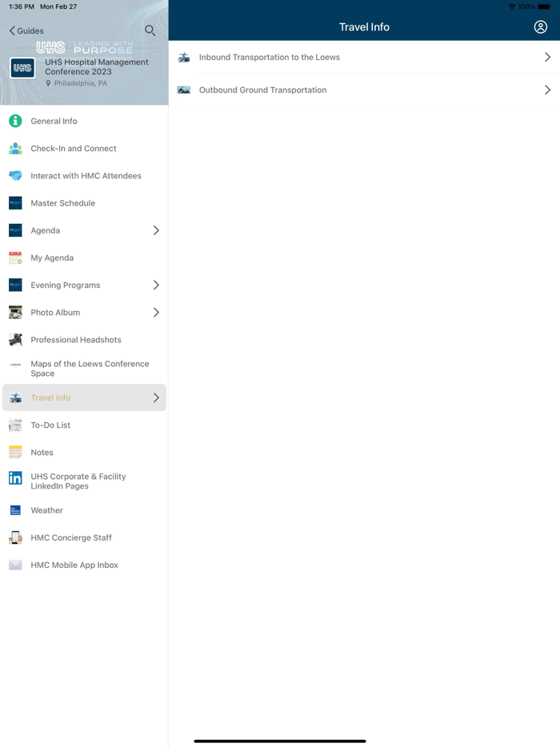Click the home indicator bar
The width and height of the screenshot is (560, 747).
(x=280, y=741)
